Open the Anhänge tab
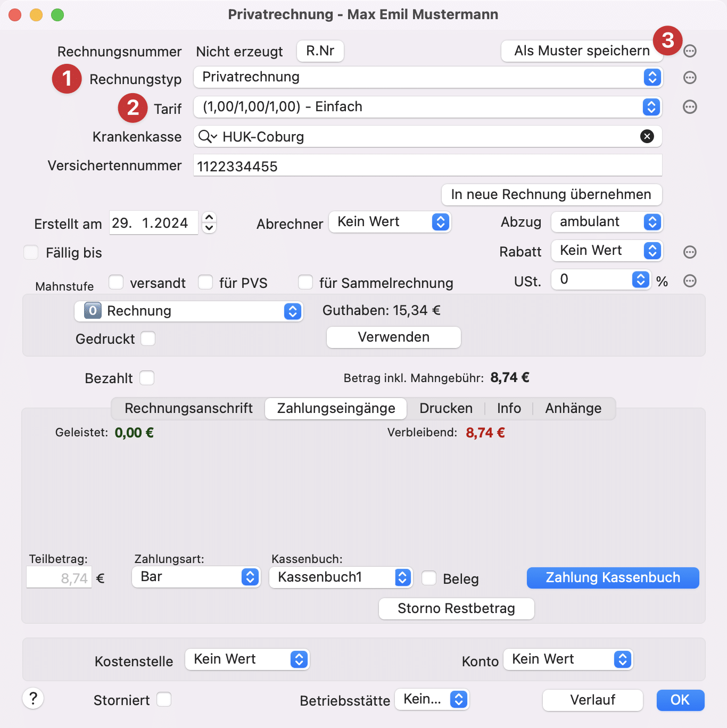 573,408
